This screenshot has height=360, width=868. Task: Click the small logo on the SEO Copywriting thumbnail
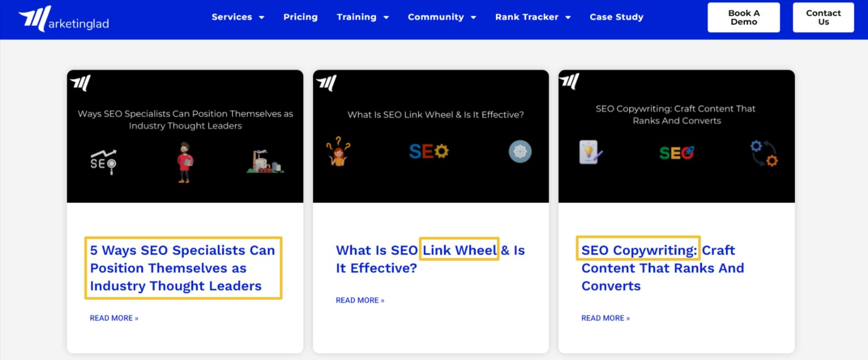[569, 81]
